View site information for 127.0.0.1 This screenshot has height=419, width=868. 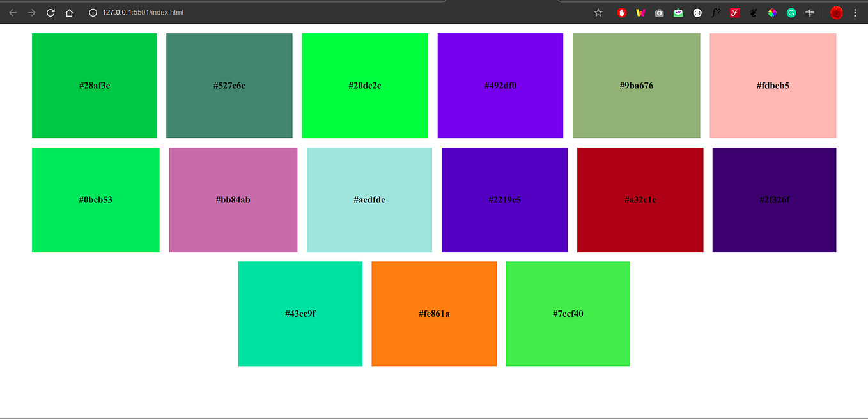pos(93,12)
